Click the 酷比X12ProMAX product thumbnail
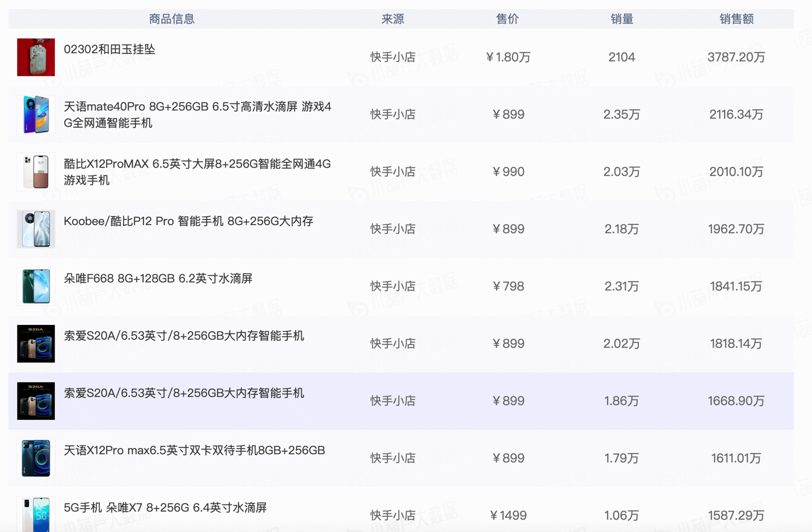The width and height of the screenshot is (812, 532). [36, 172]
